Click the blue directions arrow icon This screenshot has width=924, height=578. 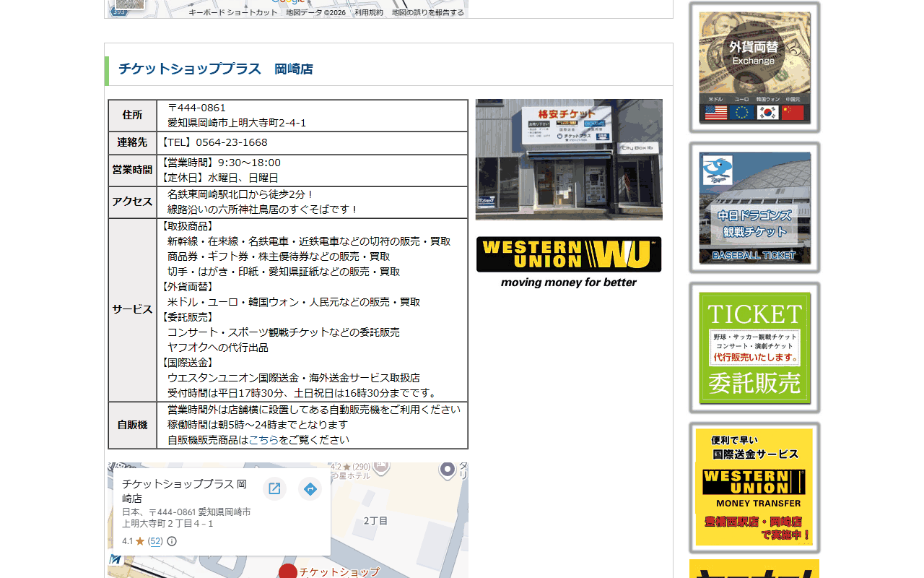click(310, 489)
